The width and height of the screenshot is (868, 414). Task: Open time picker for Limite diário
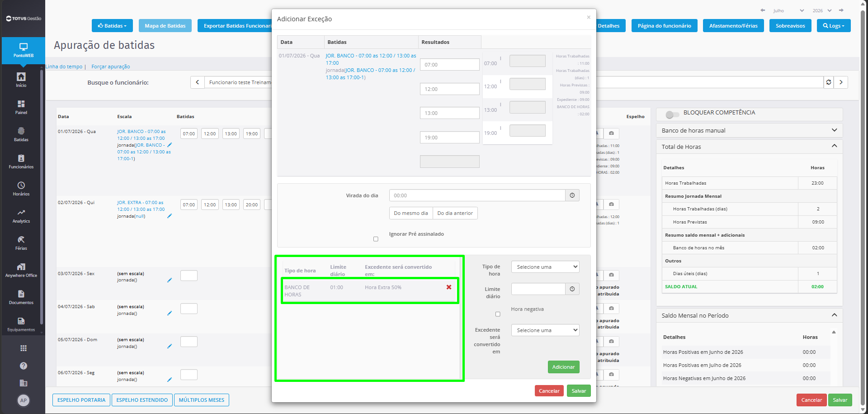[572, 289]
